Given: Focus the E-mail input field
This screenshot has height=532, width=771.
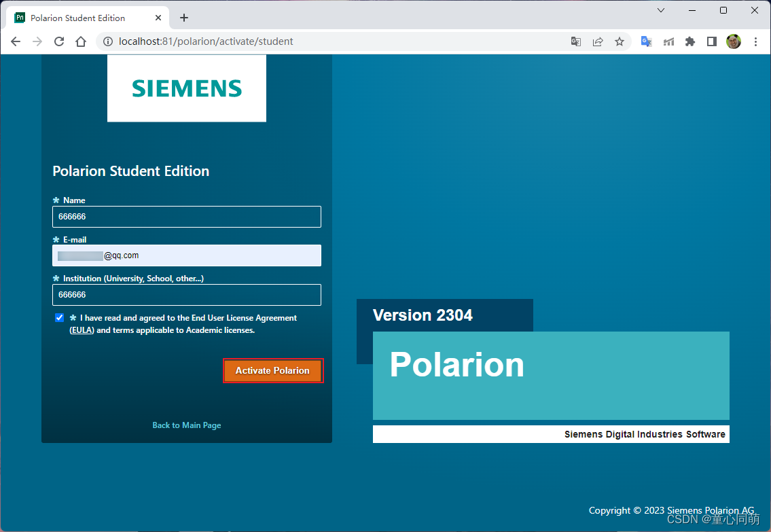Looking at the screenshot, I should click(187, 255).
